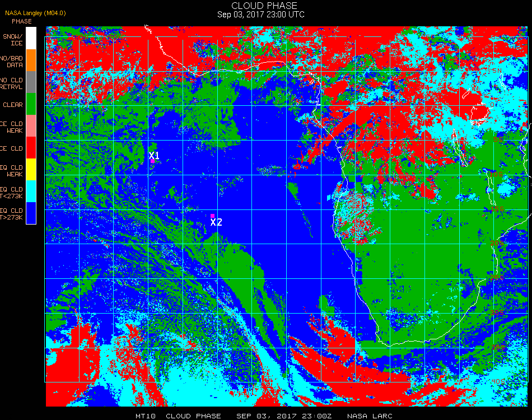532x420 pixels.
Task: Click the 'CLEAR' legend label
Action: click(13, 105)
